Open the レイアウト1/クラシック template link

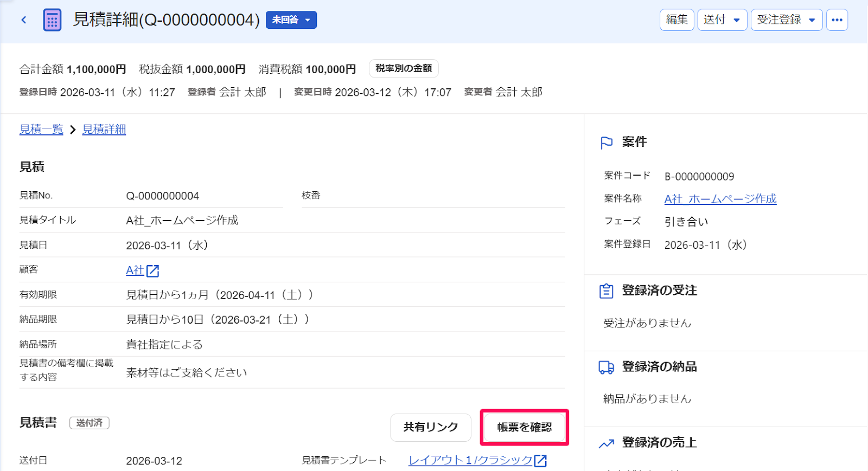point(471,460)
